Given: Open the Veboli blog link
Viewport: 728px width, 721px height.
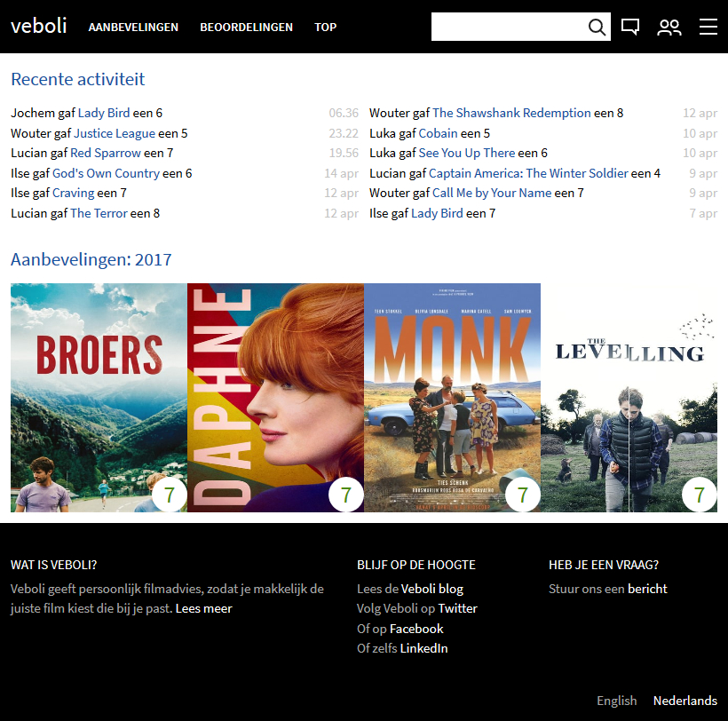Looking at the screenshot, I should tap(431, 590).
